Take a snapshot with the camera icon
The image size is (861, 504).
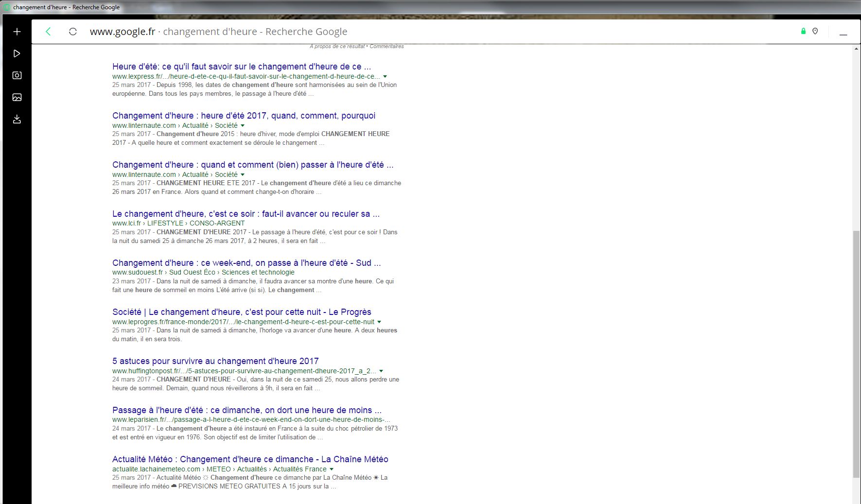tap(17, 75)
